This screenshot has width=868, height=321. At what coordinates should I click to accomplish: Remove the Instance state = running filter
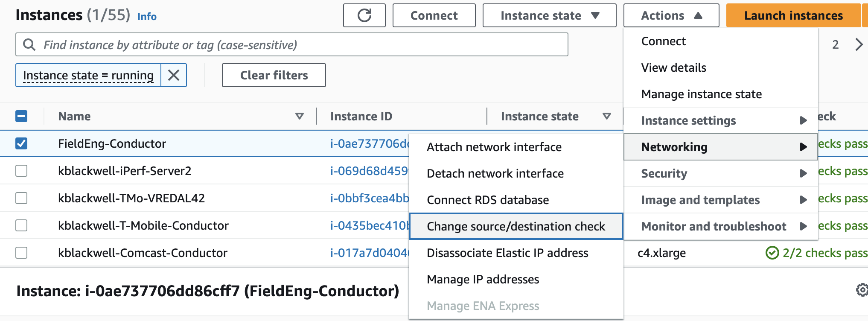[174, 76]
